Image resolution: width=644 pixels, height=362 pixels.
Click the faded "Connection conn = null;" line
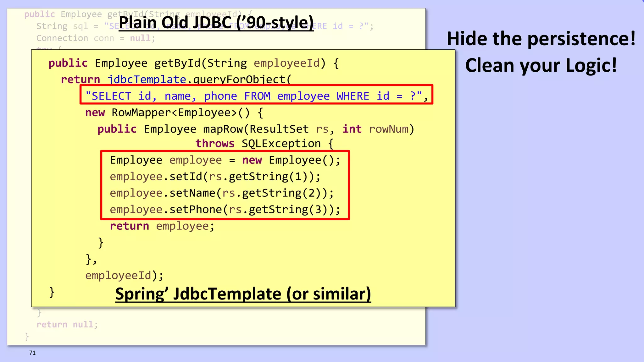(x=96, y=38)
